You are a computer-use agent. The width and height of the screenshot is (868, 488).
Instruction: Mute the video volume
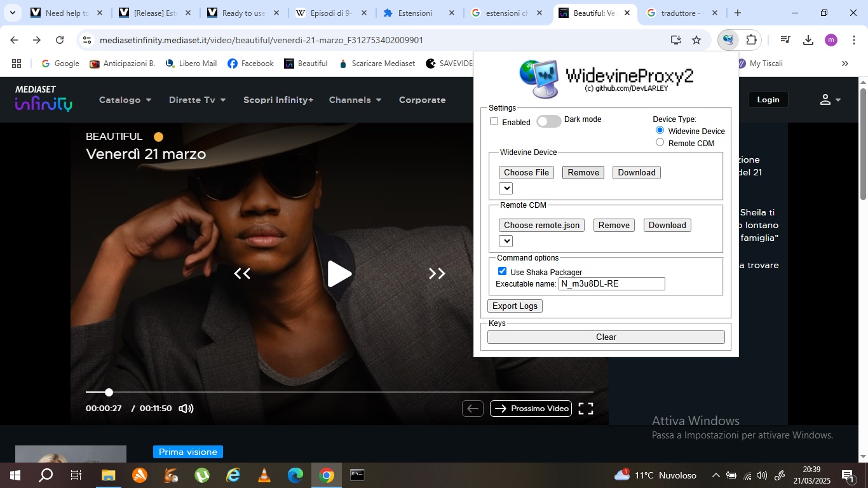point(186,409)
